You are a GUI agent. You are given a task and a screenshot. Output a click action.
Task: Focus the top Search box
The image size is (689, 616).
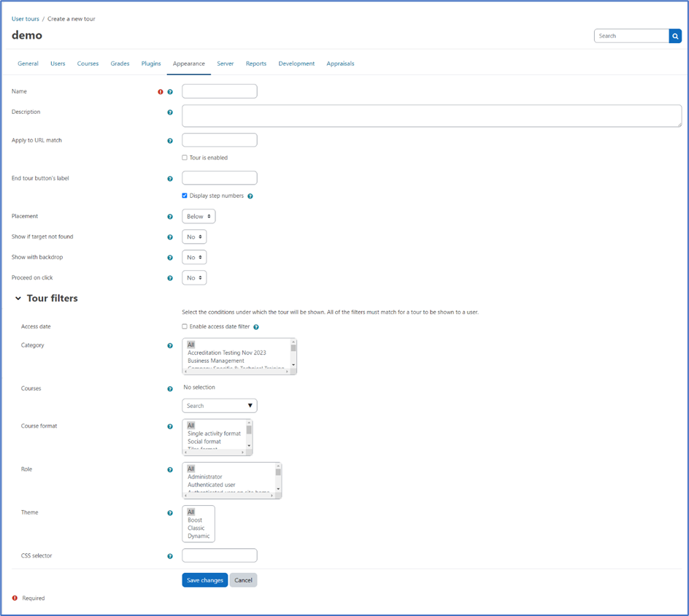click(631, 36)
